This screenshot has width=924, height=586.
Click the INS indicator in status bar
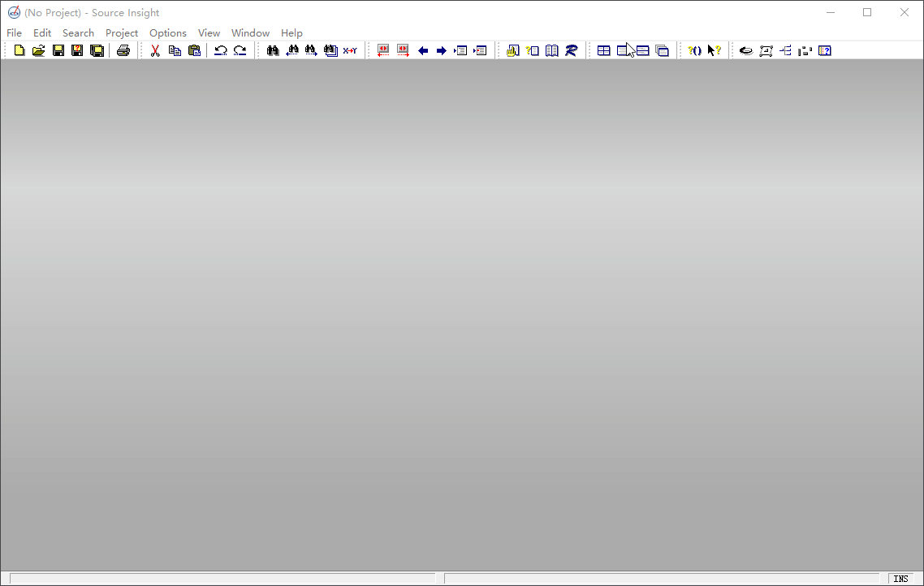point(900,579)
